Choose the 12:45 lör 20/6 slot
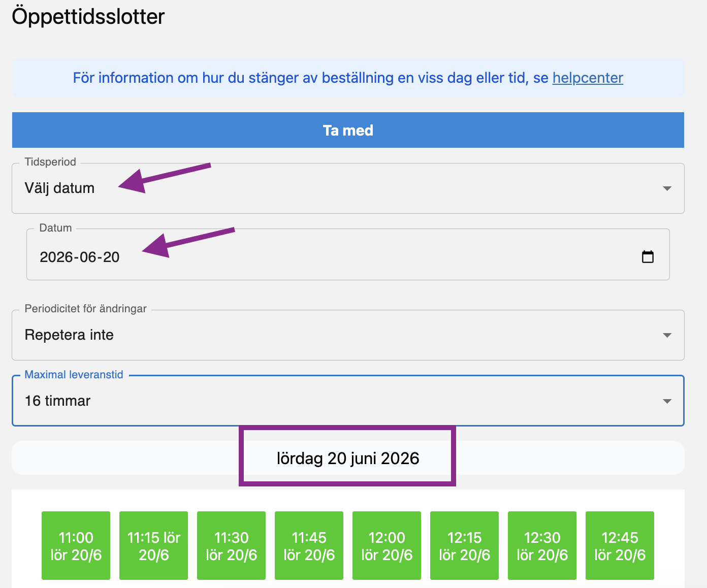The width and height of the screenshot is (707, 588). (x=620, y=546)
